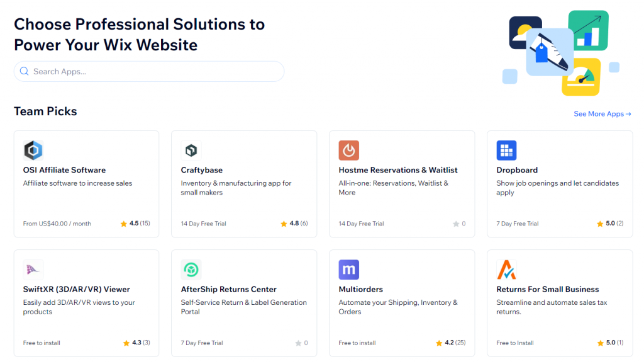Click the magnifying glass search icon
Screen dimensions: 644x364
coord(24,71)
